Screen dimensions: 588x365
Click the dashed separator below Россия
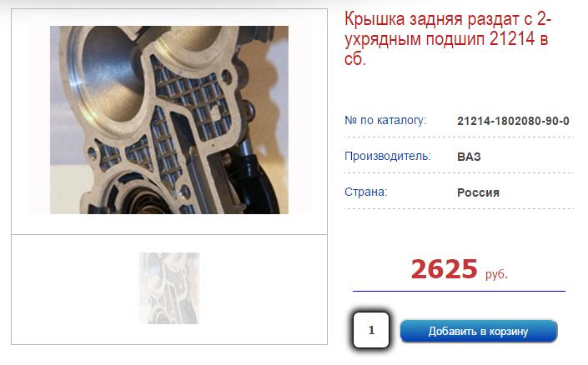459,208
